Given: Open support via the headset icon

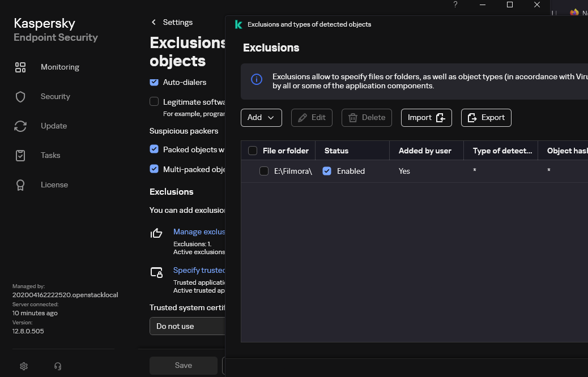Looking at the screenshot, I should tap(58, 366).
